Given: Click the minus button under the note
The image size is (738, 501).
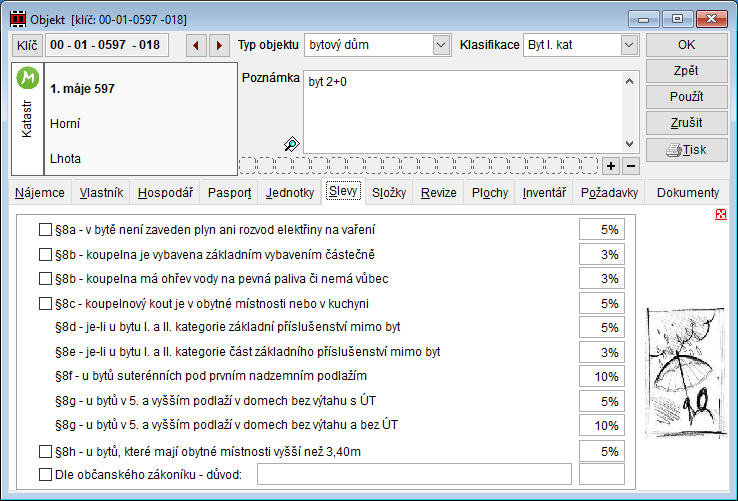Looking at the screenshot, I should tap(631, 165).
